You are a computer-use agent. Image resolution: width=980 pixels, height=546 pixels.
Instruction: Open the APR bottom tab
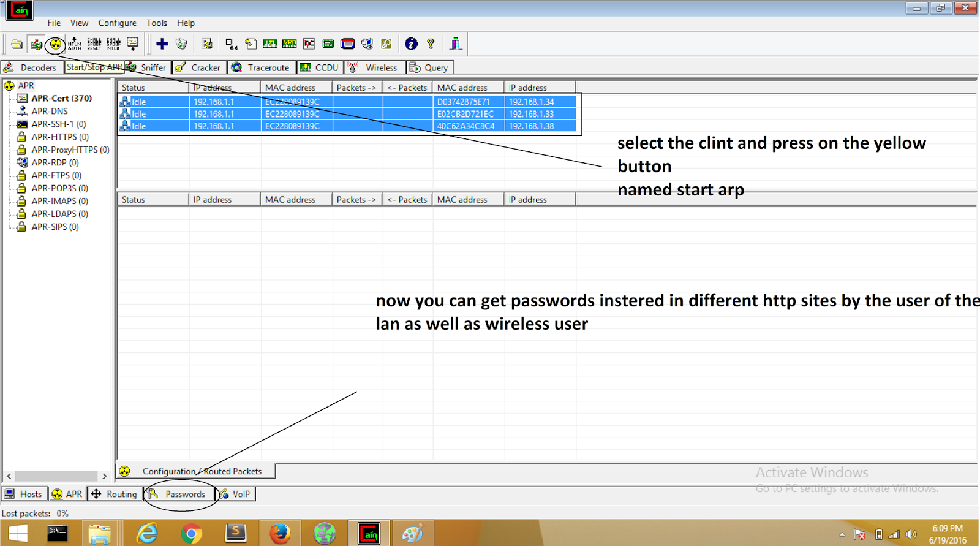pyautogui.click(x=67, y=494)
